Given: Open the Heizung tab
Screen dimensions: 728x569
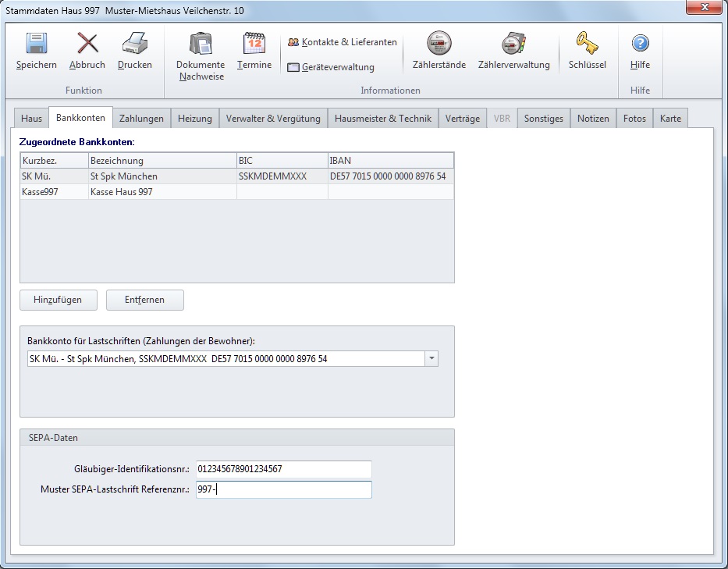Looking at the screenshot, I should pyautogui.click(x=194, y=119).
